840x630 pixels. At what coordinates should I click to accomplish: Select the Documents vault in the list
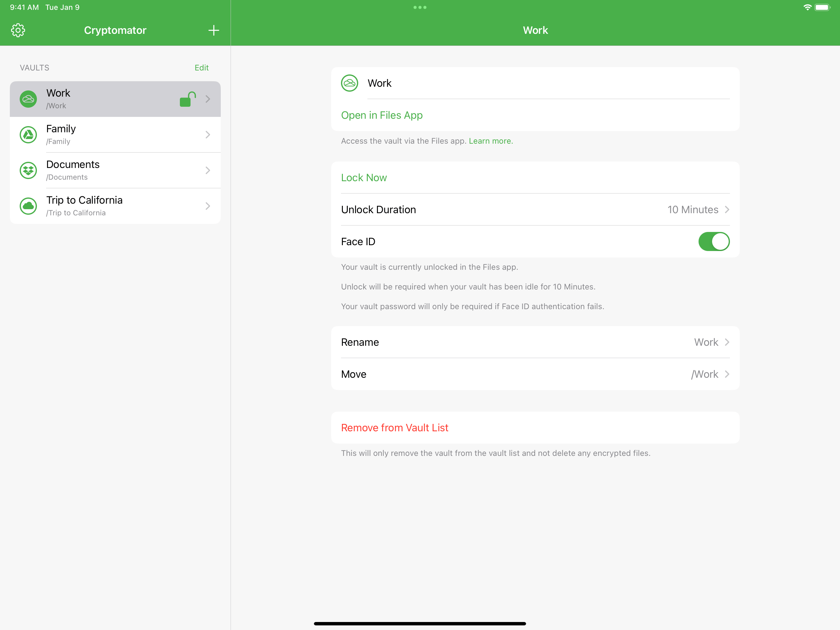point(115,170)
